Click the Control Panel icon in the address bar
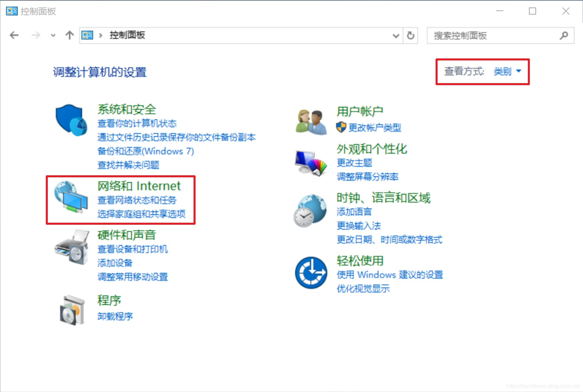Image resolution: width=583 pixels, height=392 pixels. tap(87, 35)
